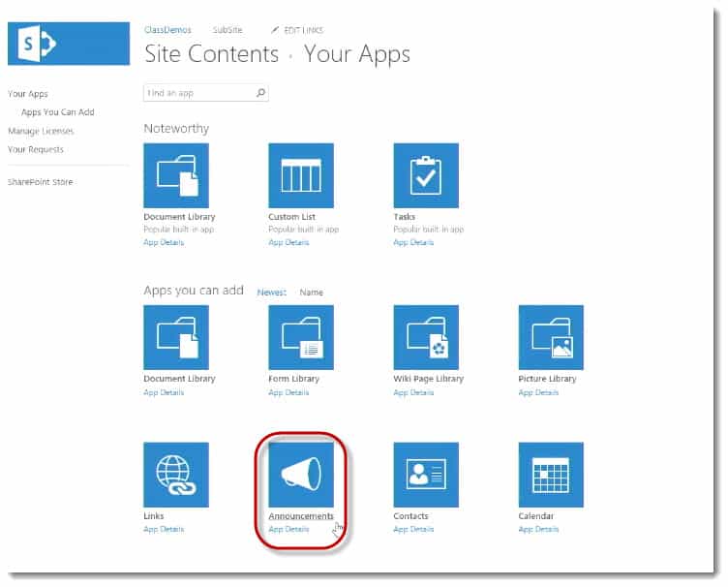Click the Form Library name text
The height and width of the screenshot is (587, 728).
[293, 379]
